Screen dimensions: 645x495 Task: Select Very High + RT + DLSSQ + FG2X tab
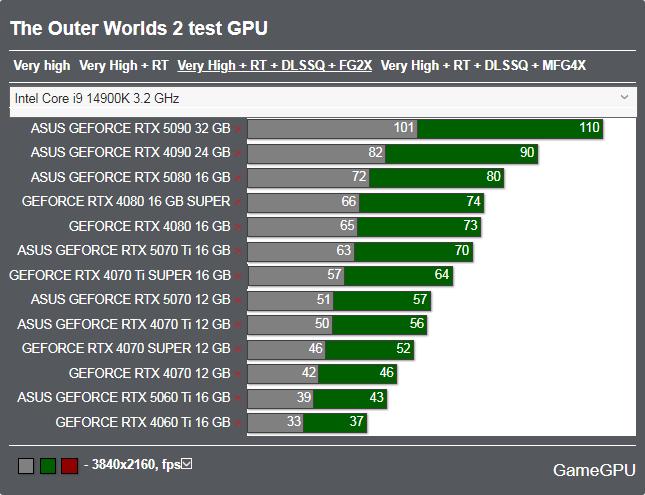coord(274,66)
